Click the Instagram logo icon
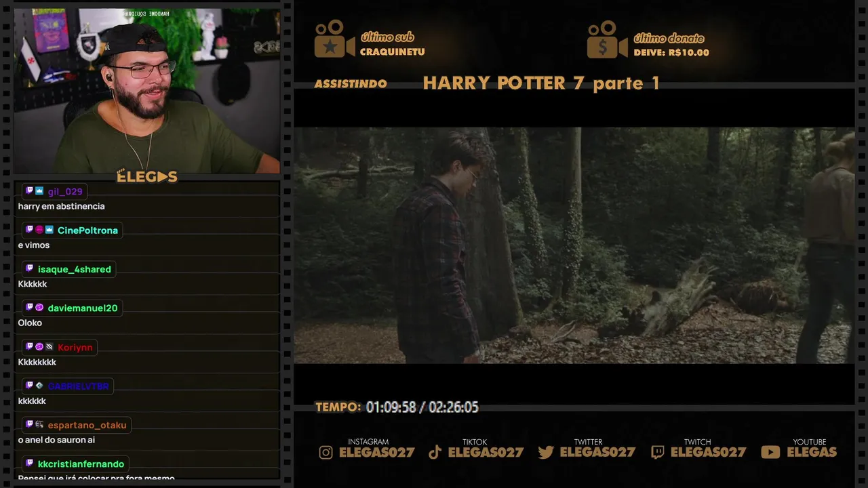Viewport: 868px width, 488px height. pyautogui.click(x=326, y=452)
